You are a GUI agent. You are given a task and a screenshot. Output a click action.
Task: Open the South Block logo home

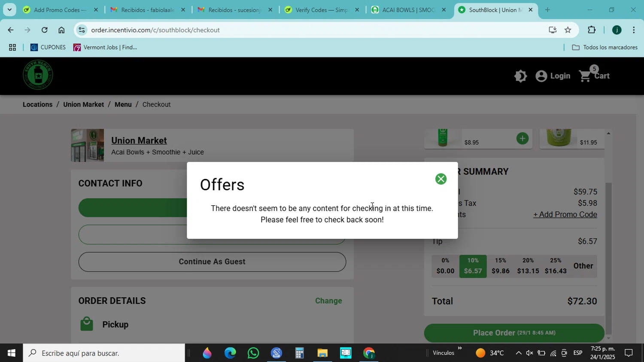38,75
